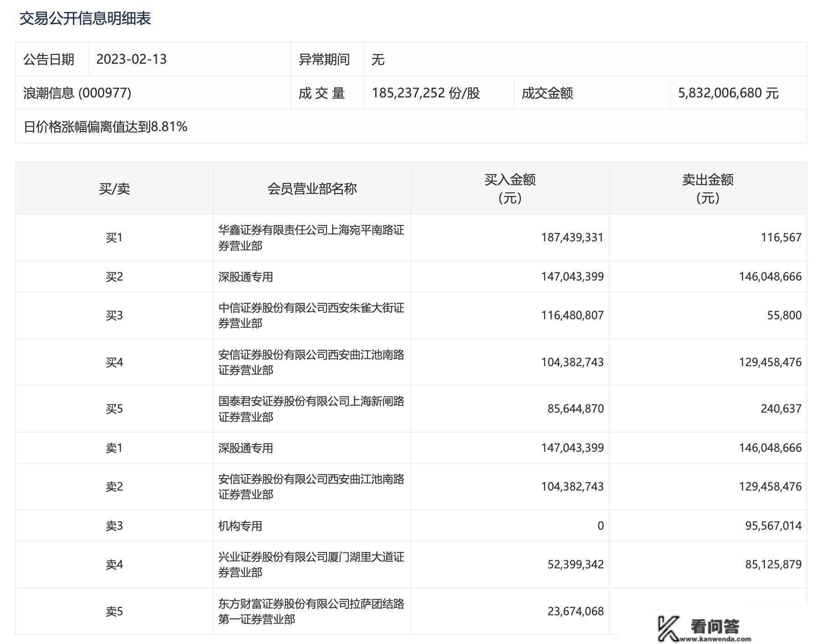Select sell amount 85,125,879
This screenshot has width=816, height=644.
click(773, 564)
